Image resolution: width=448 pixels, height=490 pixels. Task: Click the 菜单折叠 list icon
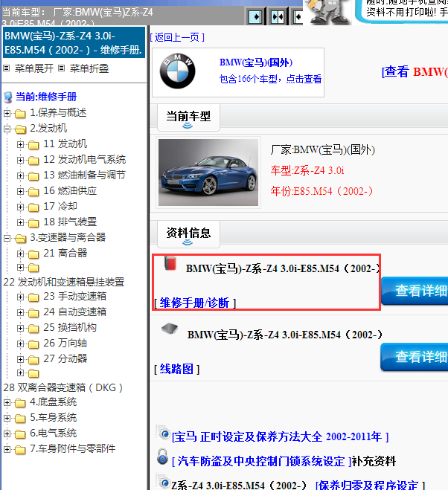click(62, 68)
